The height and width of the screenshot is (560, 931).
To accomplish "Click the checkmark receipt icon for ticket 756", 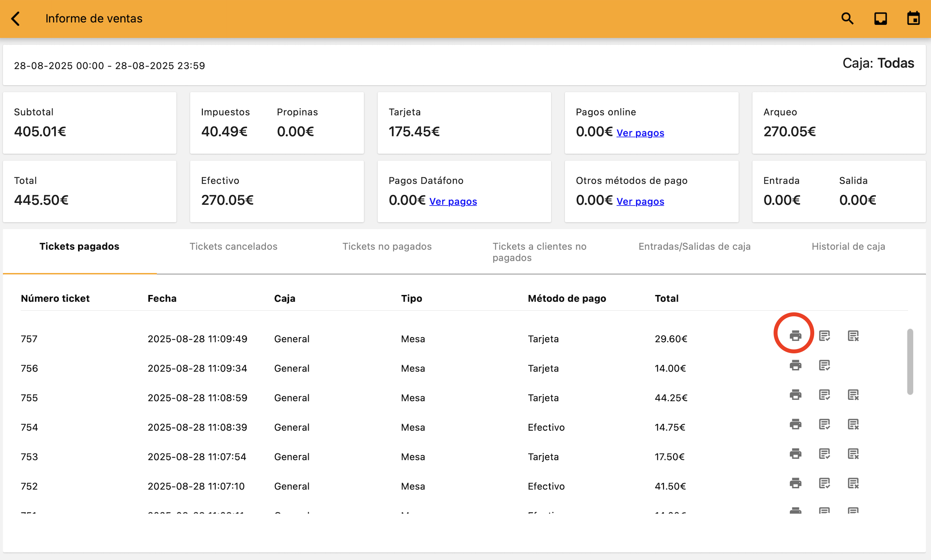I will pos(824,365).
